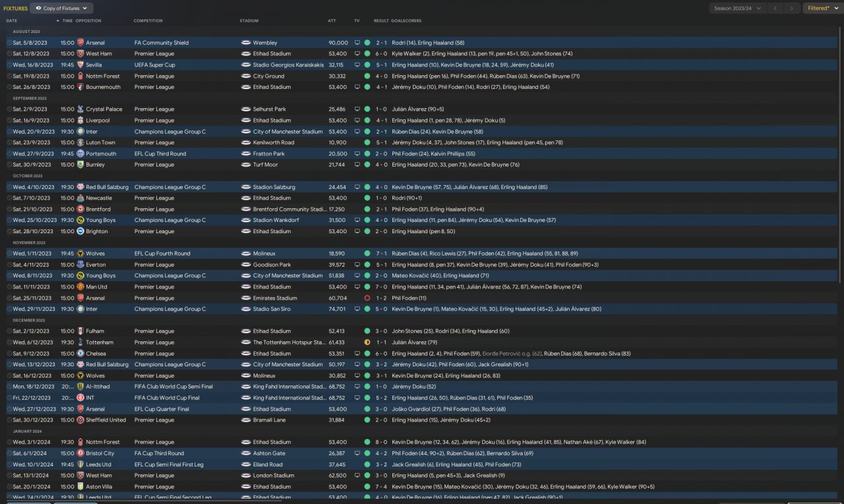
Task: Click the Bristol City club badge
Action: coord(80,453)
